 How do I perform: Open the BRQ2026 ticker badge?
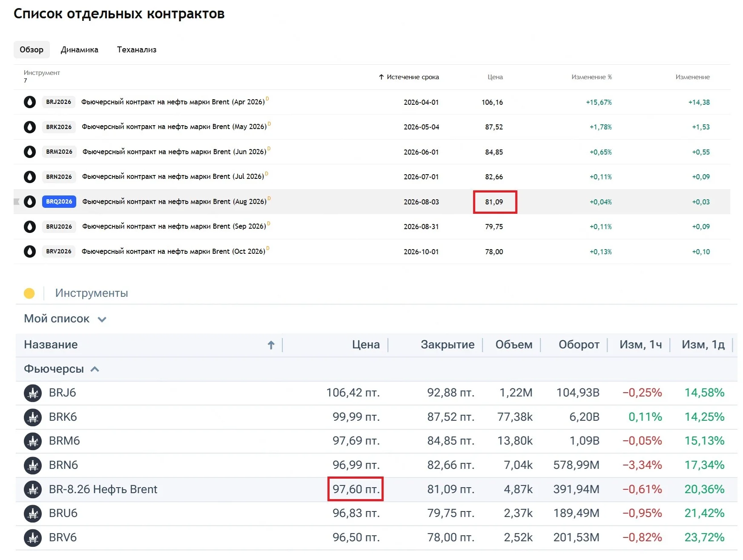coord(59,201)
